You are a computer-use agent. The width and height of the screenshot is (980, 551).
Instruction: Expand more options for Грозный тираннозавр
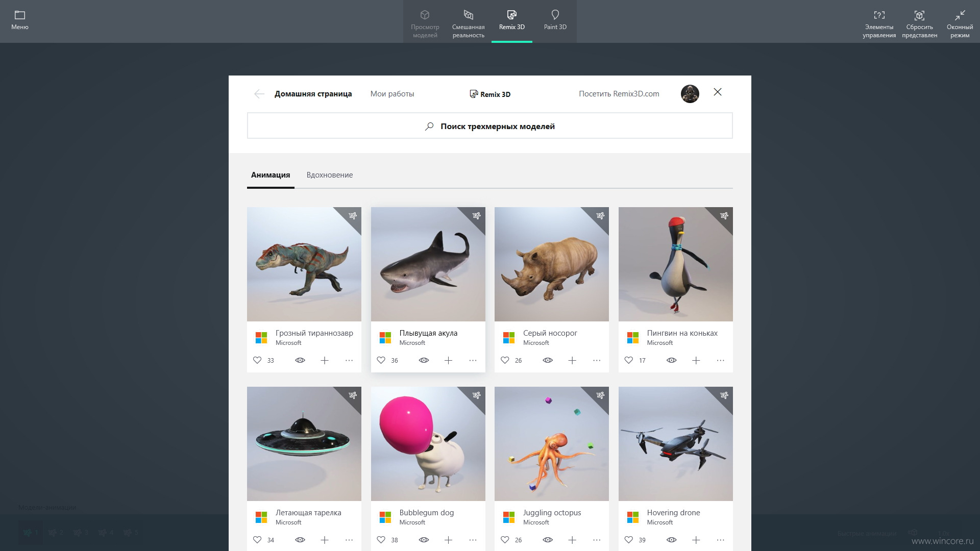click(349, 361)
